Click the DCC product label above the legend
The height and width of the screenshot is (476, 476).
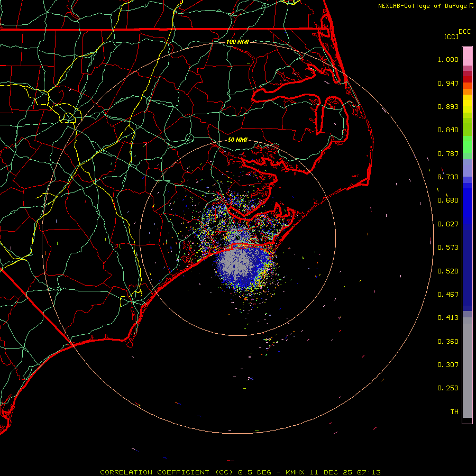pyautogui.click(x=464, y=32)
